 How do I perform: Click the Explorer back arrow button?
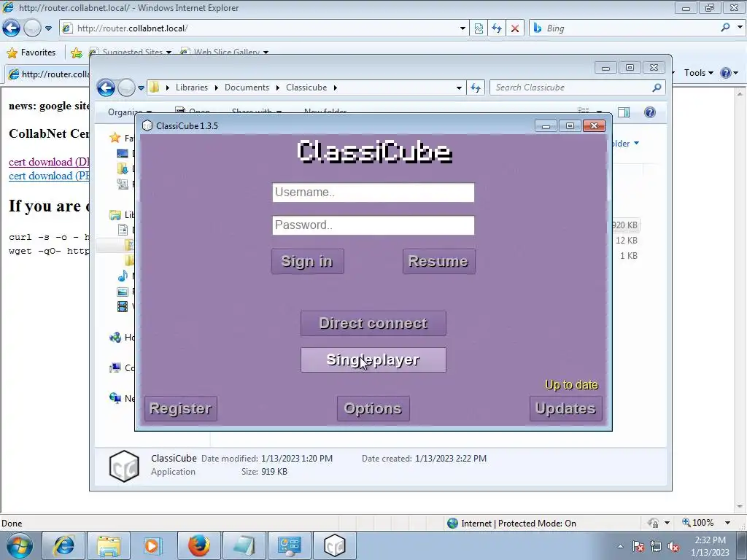click(x=106, y=87)
